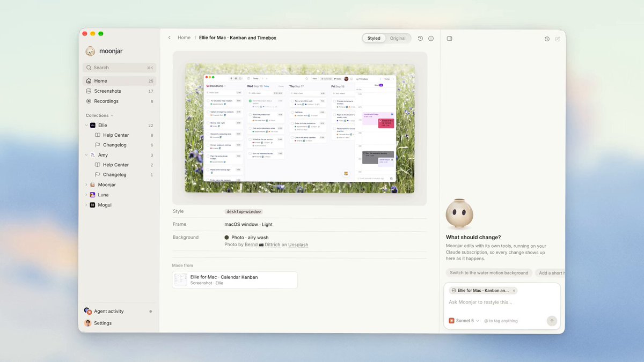This screenshot has width=644, height=362.
Task: Go back using the breadcrumb arrow
Action: click(x=170, y=38)
